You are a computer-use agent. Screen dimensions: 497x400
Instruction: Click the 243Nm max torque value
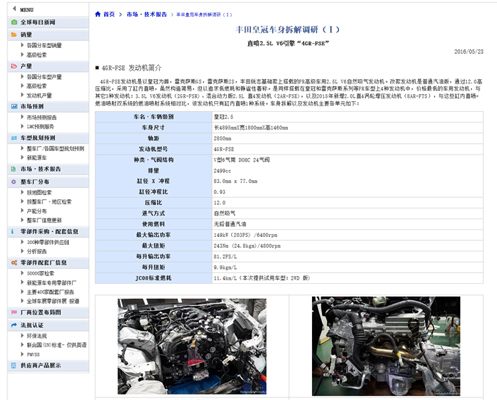click(247, 246)
